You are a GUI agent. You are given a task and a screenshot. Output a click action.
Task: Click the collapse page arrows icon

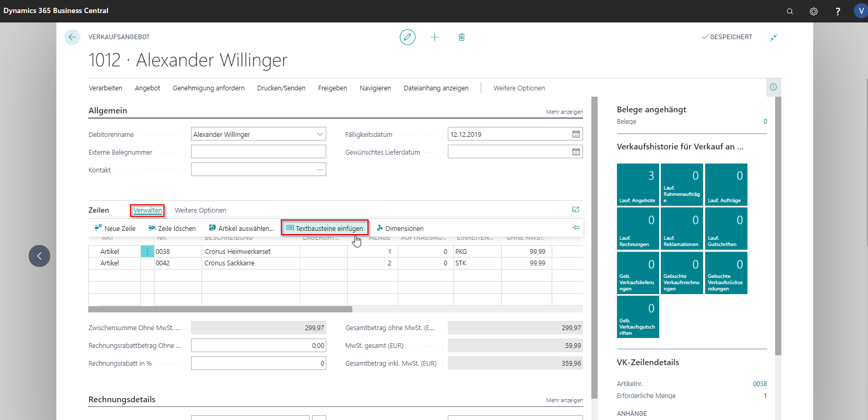tap(774, 37)
